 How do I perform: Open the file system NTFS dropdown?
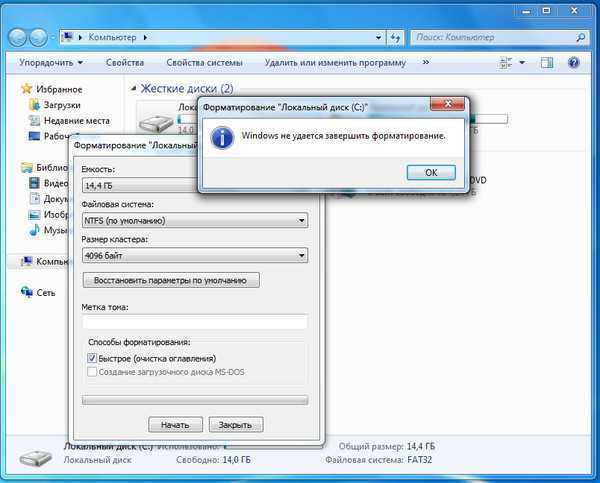pos(195,220)
